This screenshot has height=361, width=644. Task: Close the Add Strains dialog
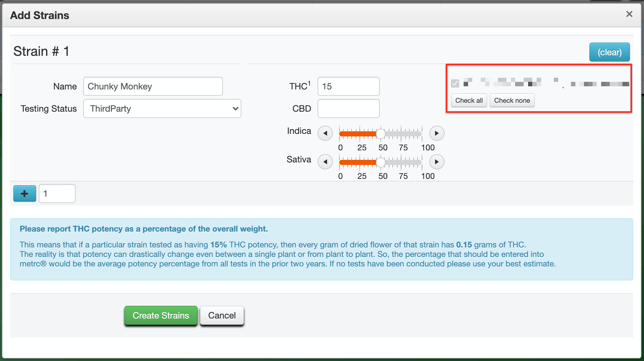[629, 14]
